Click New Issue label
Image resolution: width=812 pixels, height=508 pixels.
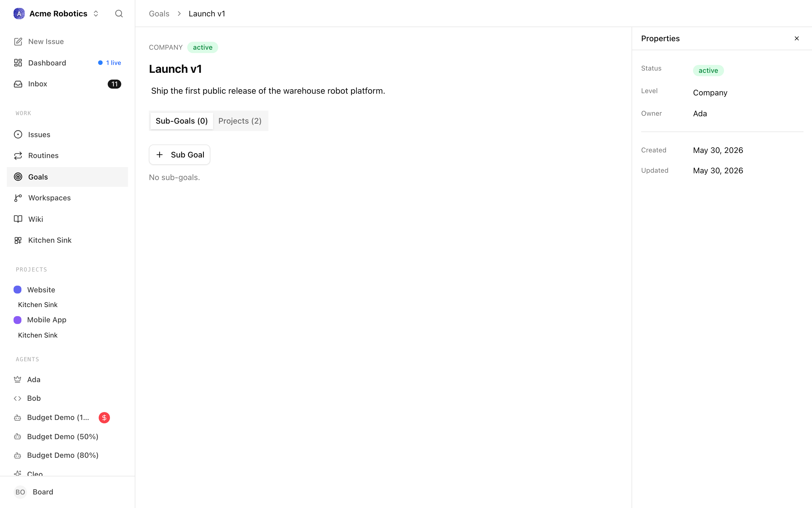point(46,41)
